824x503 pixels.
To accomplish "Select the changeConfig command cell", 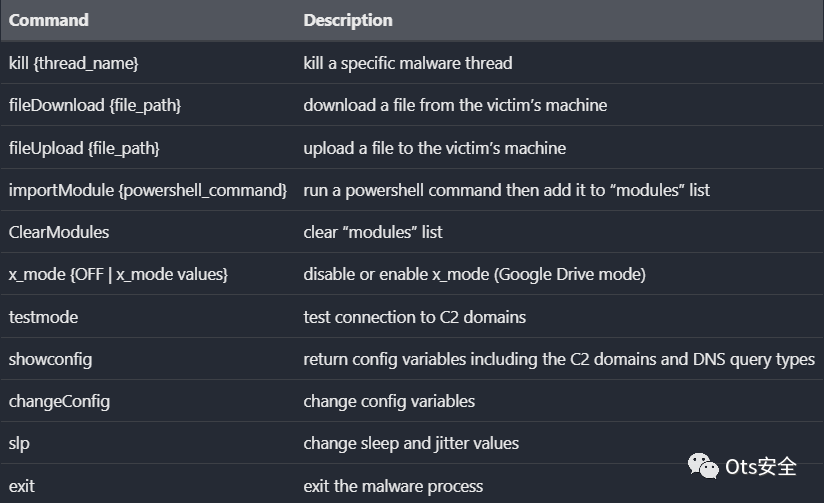I will click(60, 401).
